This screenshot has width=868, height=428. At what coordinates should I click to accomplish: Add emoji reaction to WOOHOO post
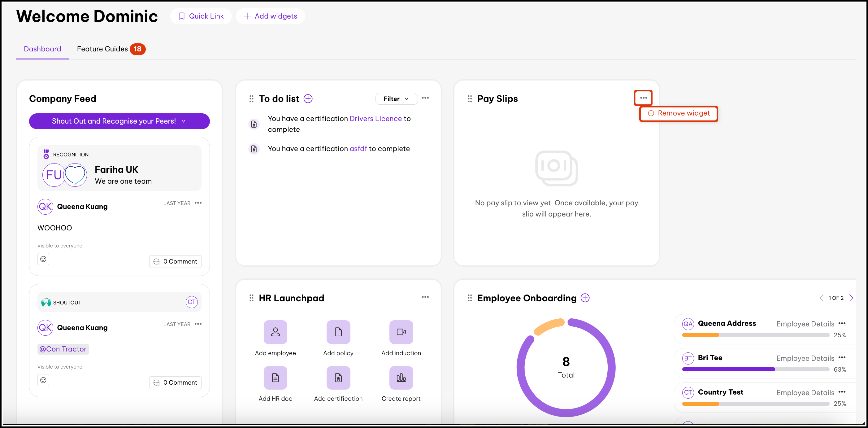coord(43,259)
